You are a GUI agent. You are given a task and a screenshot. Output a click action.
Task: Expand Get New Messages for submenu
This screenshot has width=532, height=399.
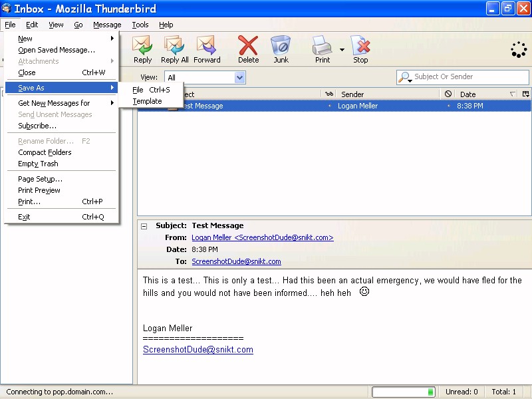click(62, 103)
